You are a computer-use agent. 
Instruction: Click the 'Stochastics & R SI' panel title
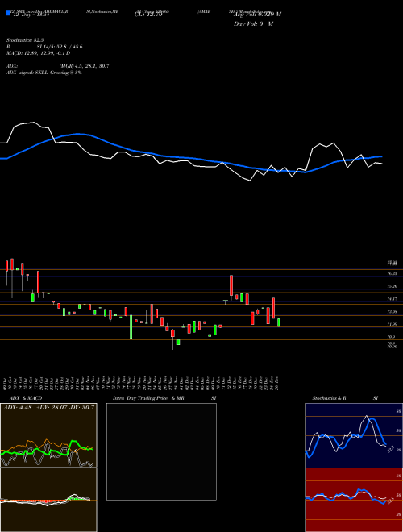point(345,398)
